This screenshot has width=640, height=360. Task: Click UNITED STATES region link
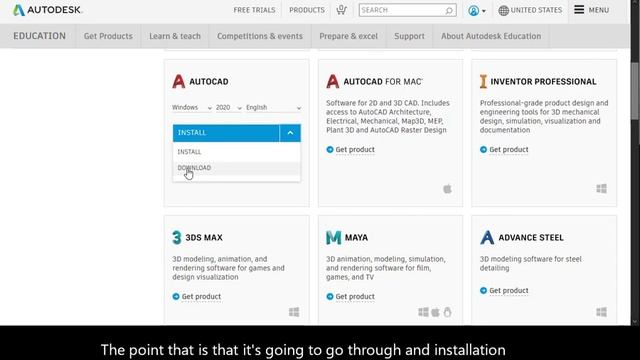tap(536, 10)
